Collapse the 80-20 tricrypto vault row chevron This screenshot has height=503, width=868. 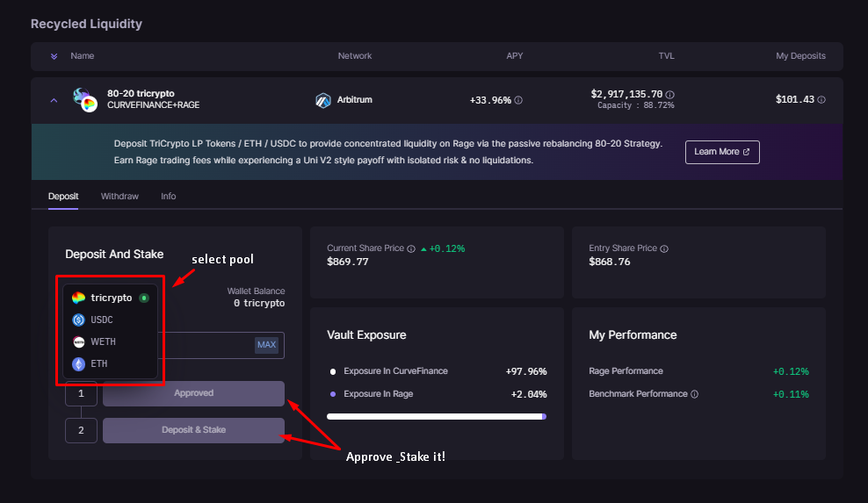[54, 100]
